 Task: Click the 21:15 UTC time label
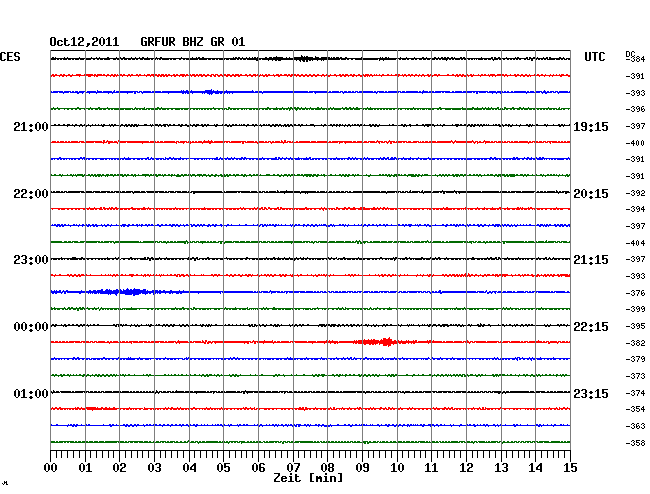[x=591, y=260]
